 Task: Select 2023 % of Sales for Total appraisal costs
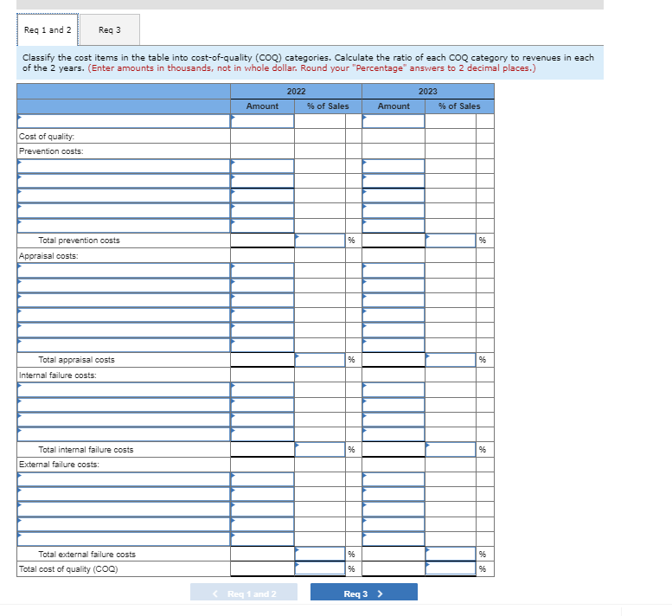(451, 360)
